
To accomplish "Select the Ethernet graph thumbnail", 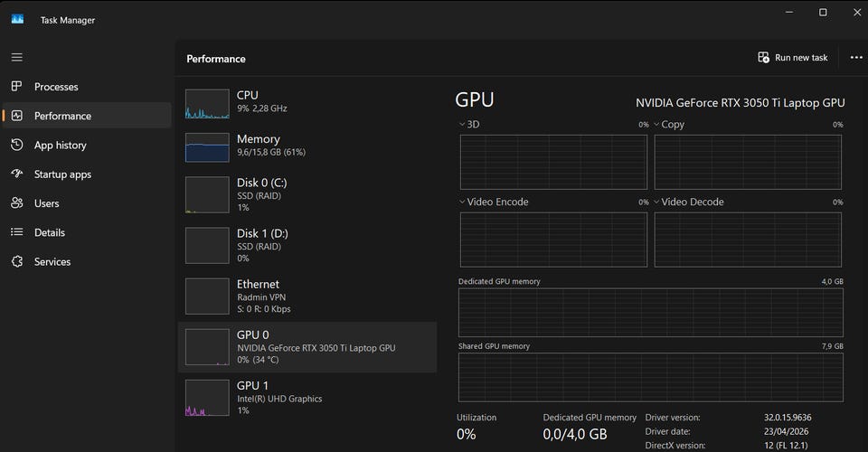I will (x=207, y=297).
